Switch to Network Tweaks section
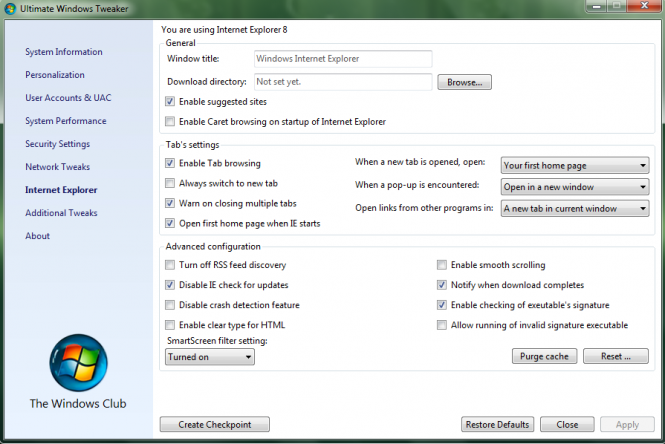The width and height of the screenshot is (665, 444). pos(58,167)
